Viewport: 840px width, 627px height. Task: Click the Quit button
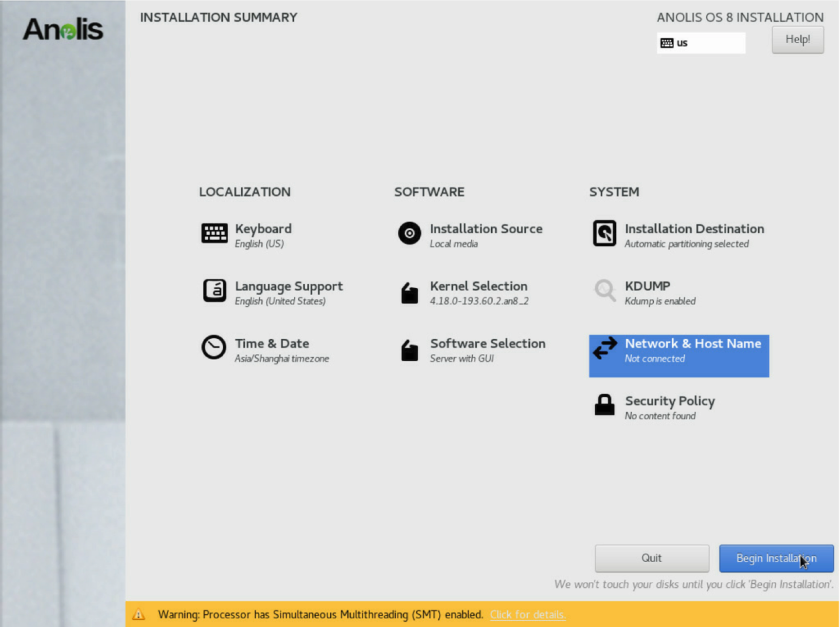(652, 558)
